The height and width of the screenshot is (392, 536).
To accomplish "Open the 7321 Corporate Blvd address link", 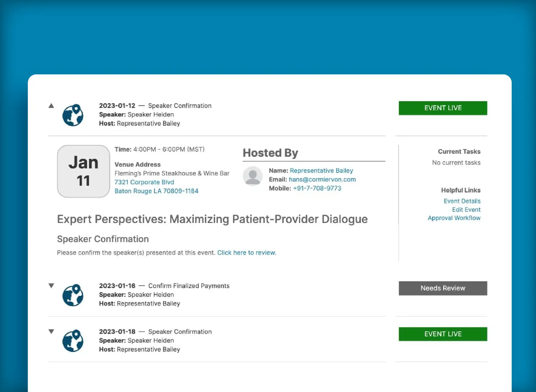I will tap(144, 182).
